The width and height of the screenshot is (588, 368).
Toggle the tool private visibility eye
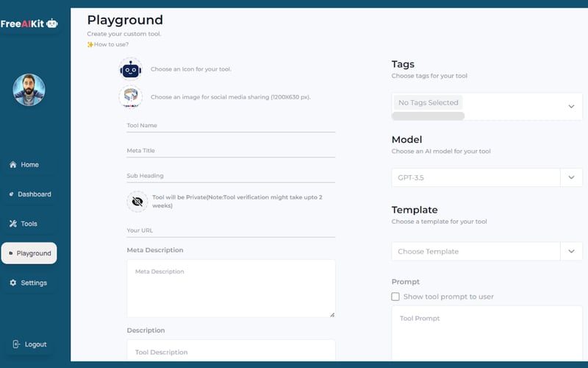[x=137, y=202]
